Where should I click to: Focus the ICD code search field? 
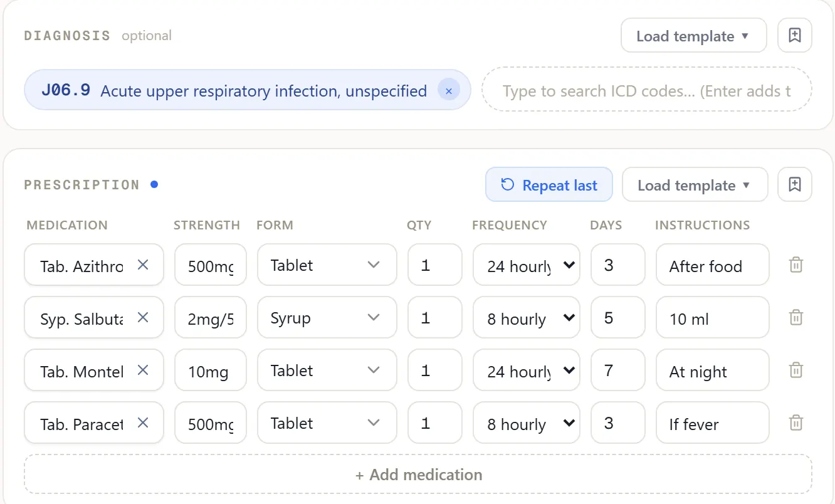(646, 90)
